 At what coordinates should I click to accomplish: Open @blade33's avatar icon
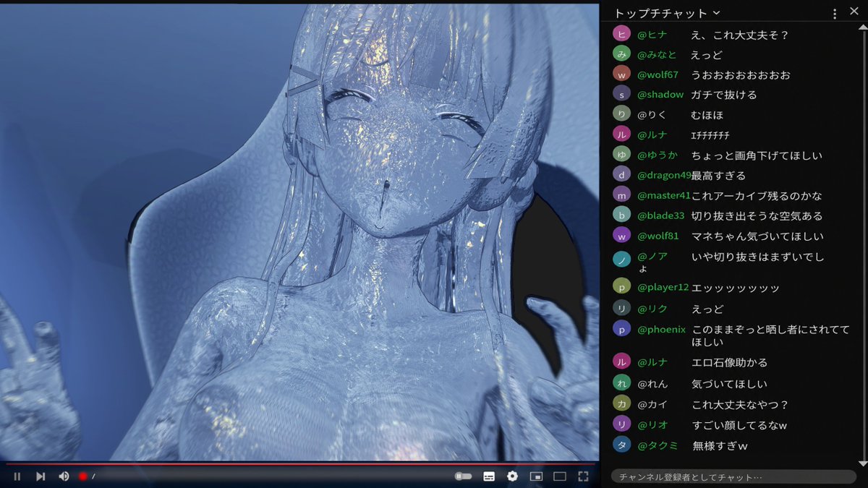pyautogui.click(x=621, y=215)
